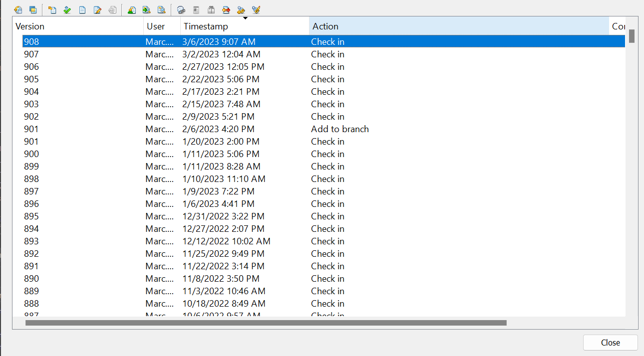Sort by the Version column header

[30, 26]
